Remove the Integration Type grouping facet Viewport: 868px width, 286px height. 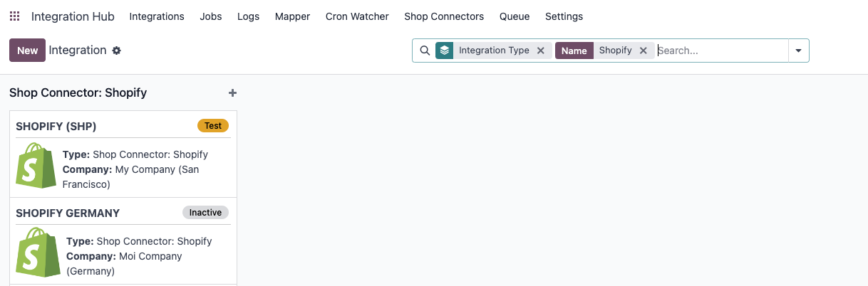540,51
